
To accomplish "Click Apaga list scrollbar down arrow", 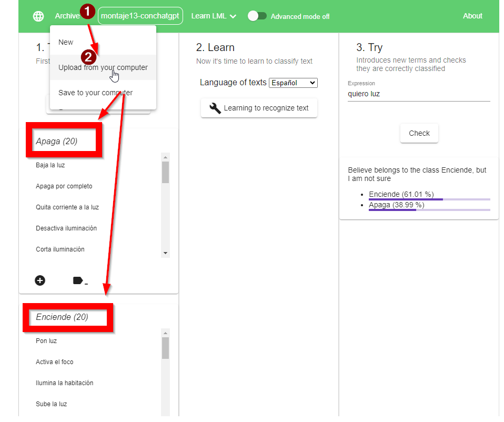I will pyautogui.click(x=166, y=253).
